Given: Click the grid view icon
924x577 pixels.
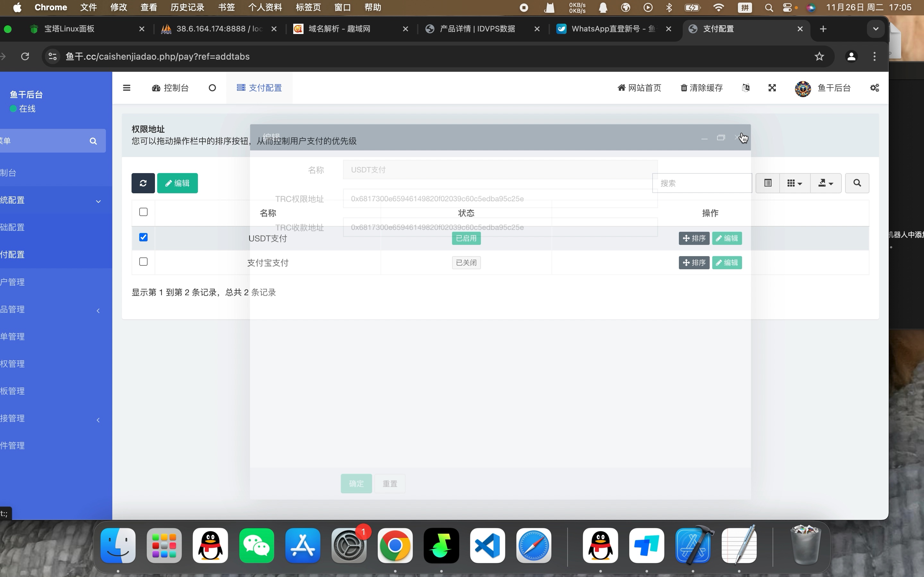Looking at the screenshot, I should tap(794, 183).
